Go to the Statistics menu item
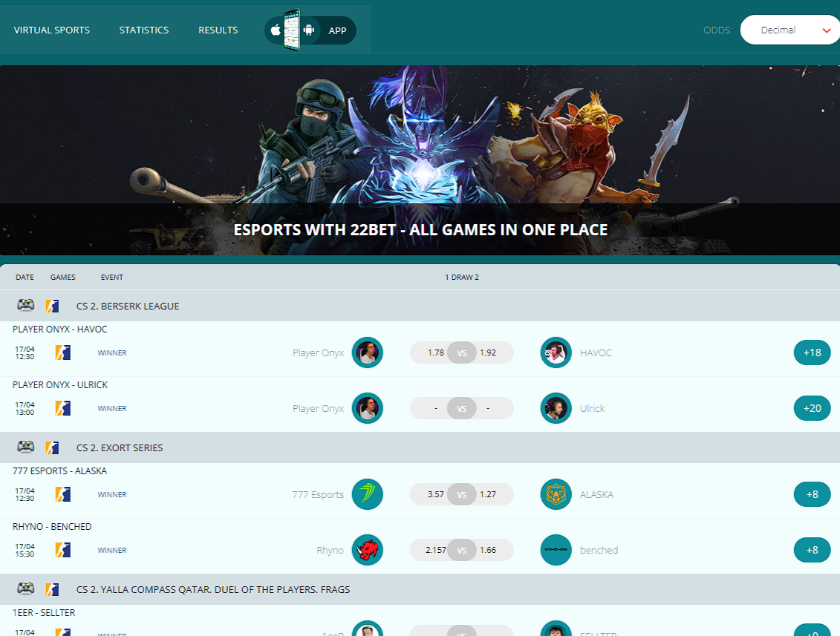 coord(144,30)
